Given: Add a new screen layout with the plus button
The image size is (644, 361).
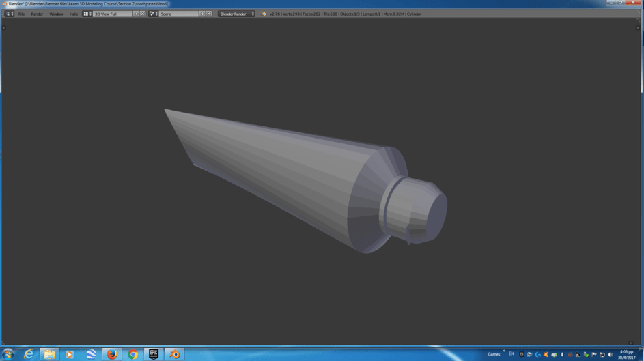Looking at the screenshot, I should click(x=137, y=14).
